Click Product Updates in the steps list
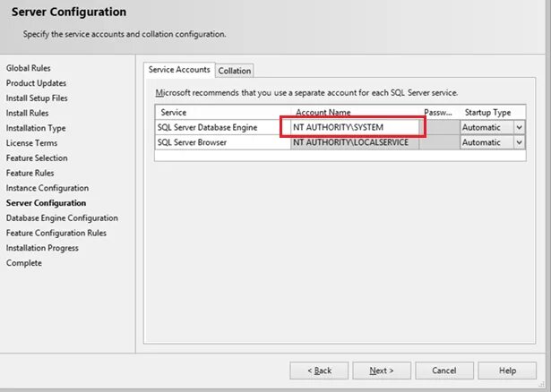The height and width of the screenshot is (392, 551). pyautogui.click(x=36, y=83)
